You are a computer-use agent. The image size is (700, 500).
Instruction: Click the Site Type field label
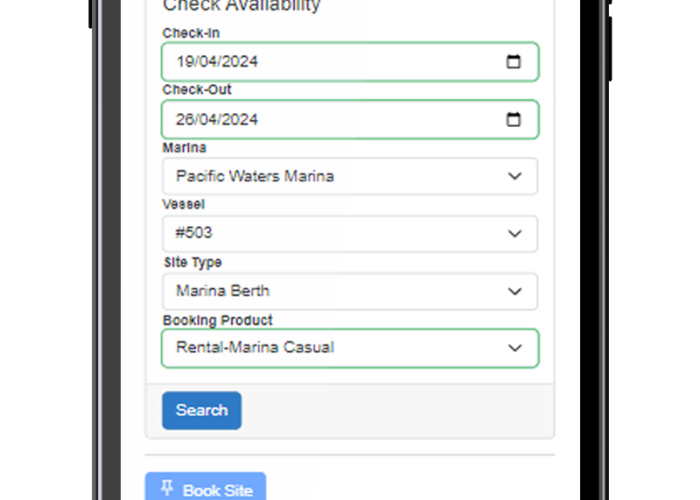tap(192, 262)
